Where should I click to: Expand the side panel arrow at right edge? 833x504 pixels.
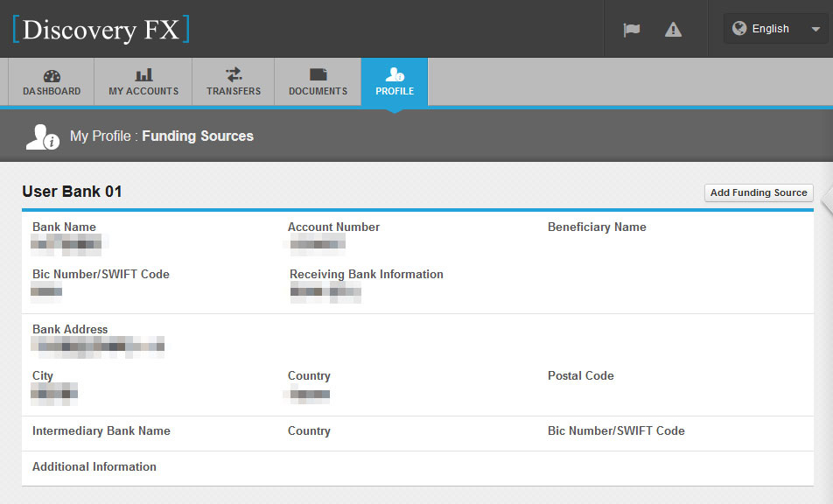(826, 202)
